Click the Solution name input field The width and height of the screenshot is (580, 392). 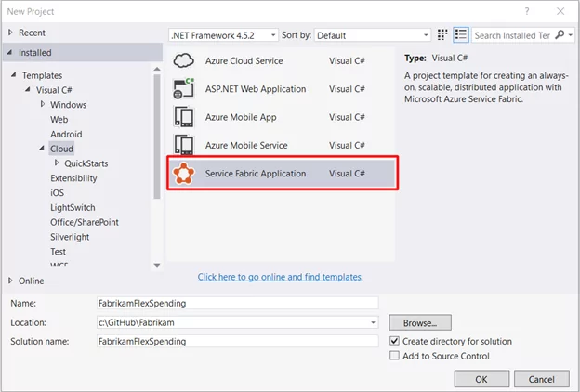(237, 341)
